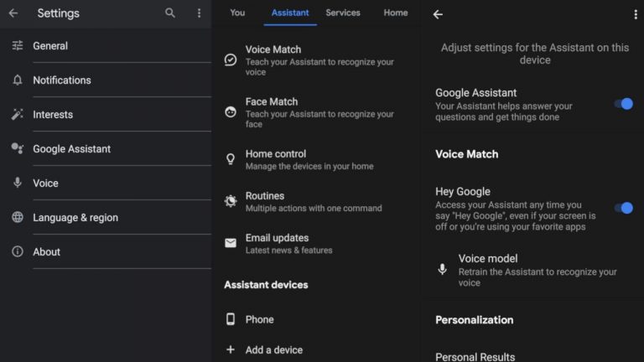
Task: Click the Voice microphone icon in Settings
Action: pos(18,183)
